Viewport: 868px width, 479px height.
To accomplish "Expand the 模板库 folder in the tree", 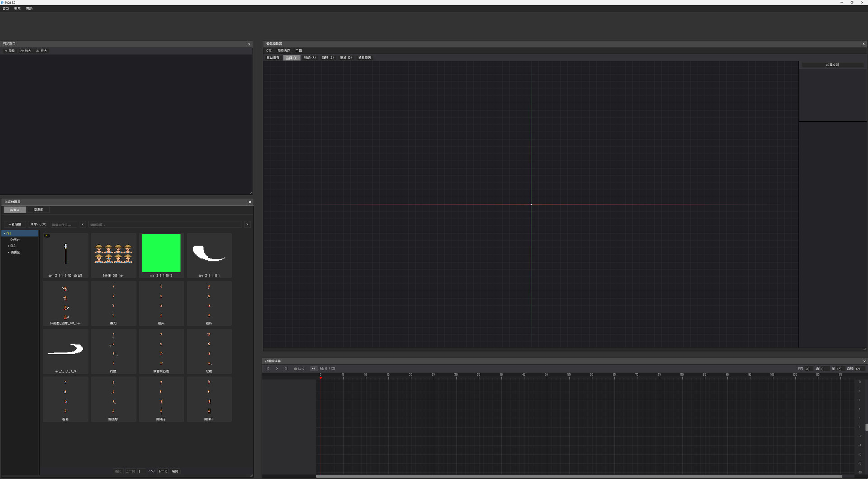I will point(9,253).
